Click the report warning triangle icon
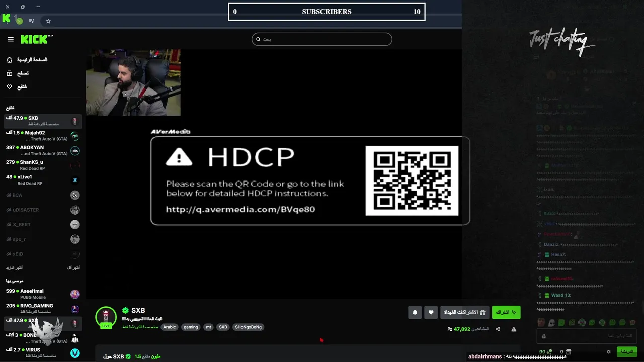Image resolution: width=644 pixels, height=362 pixels. pyautogui.click(x=514, y=329)
